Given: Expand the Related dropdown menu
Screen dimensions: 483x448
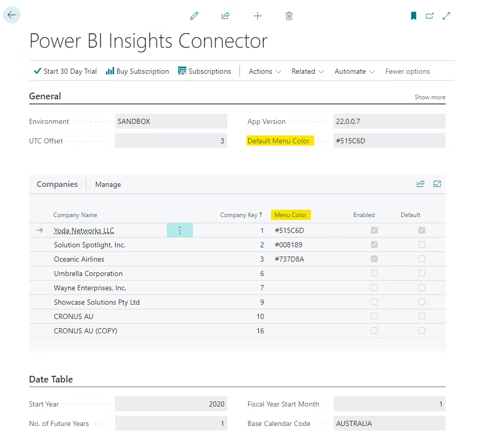Looking at the screenshot, I should [308, 71].
